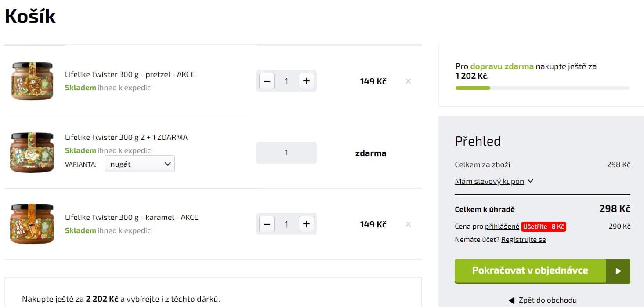Screen dimensions: 644x307
Task: Open nugát Twister jar thumbnail
Action: 32,153
